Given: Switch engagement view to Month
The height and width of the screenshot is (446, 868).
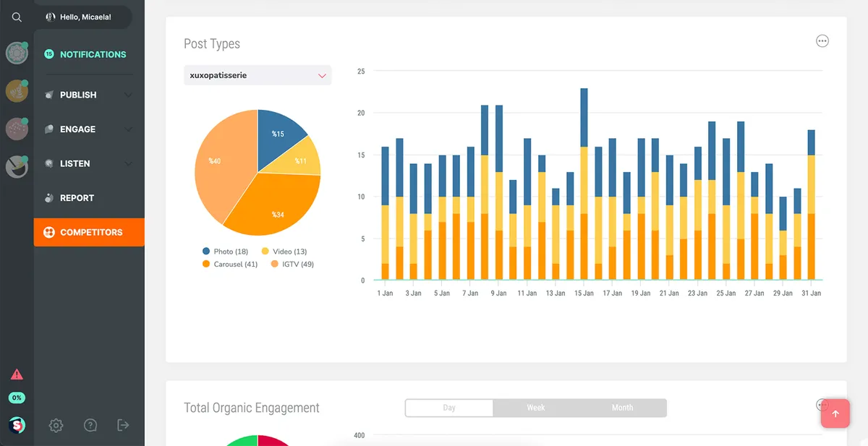Looking at the screenshot, I should point(622,408).
